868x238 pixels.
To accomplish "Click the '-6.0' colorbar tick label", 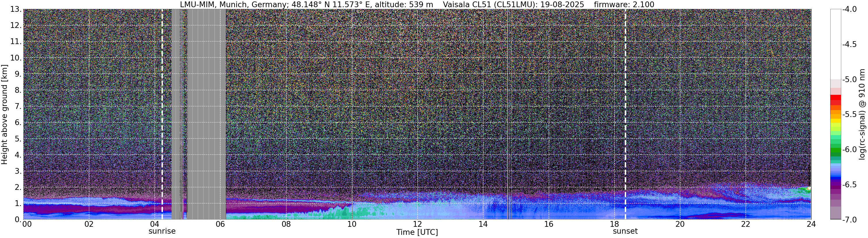I will 850,149.
